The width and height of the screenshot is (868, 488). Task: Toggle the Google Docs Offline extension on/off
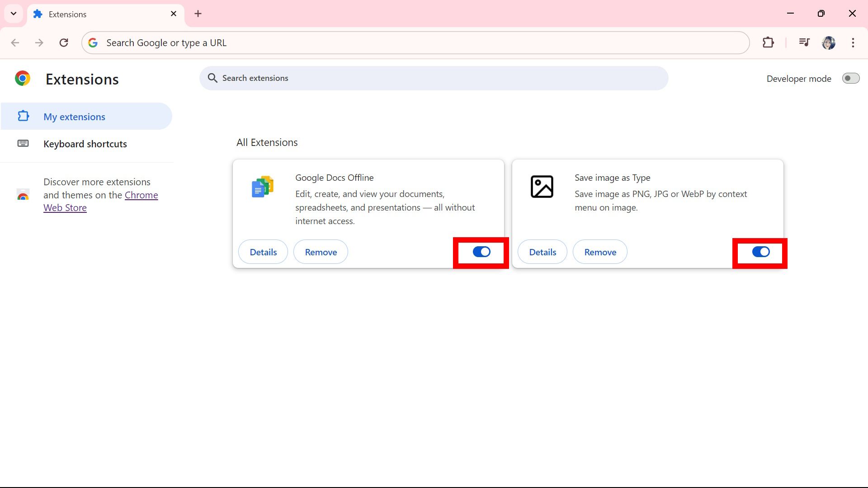click(x=481, y=252)
